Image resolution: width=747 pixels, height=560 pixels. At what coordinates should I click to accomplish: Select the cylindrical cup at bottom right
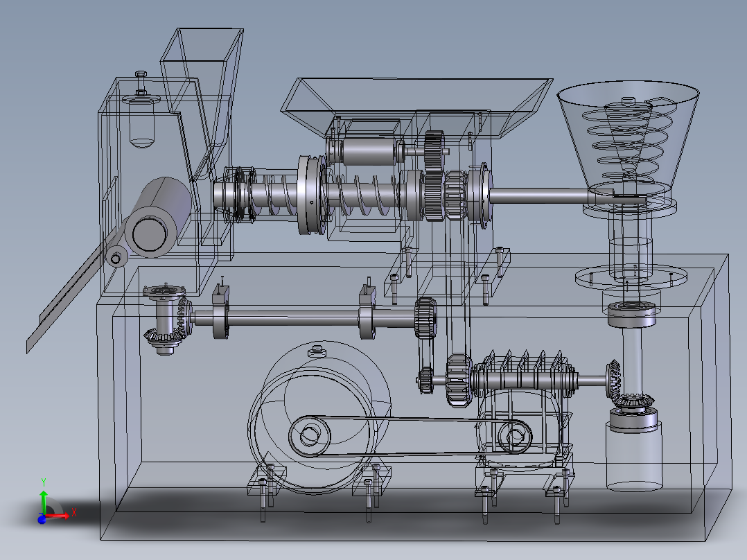(634, 455)
